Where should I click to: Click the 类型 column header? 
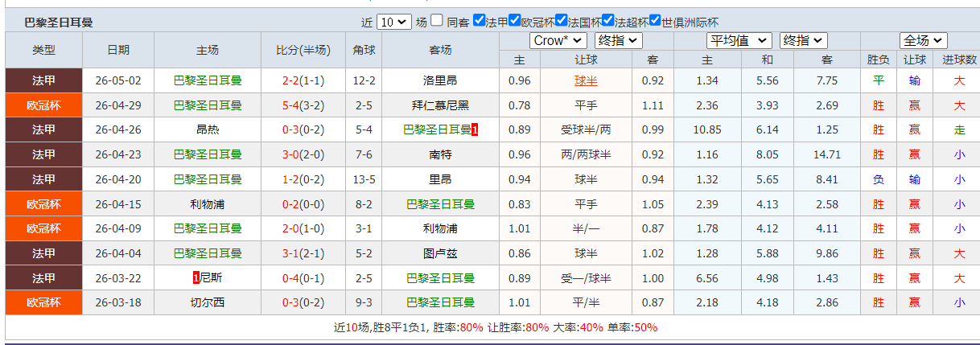[x=43, y=50]
